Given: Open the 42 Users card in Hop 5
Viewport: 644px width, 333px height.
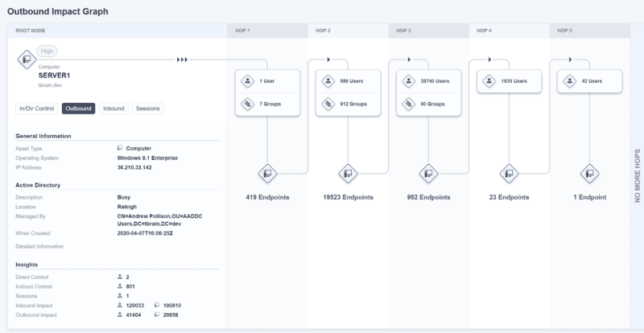Looking at the screenshot, I should click(589, 81).
